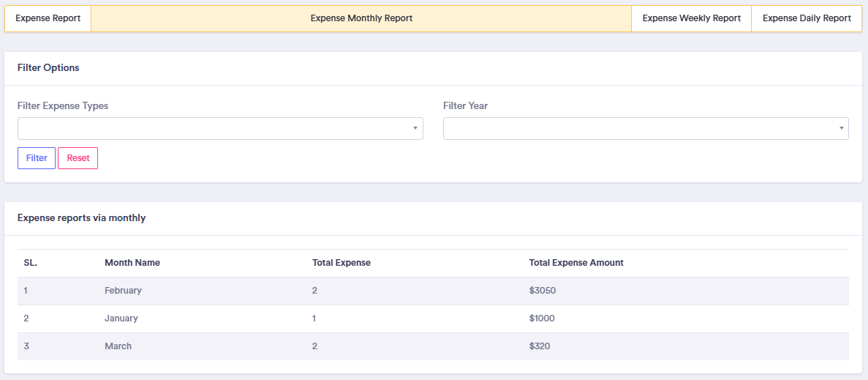Click the $320 amount cell
868x380 pixels.
540,346
